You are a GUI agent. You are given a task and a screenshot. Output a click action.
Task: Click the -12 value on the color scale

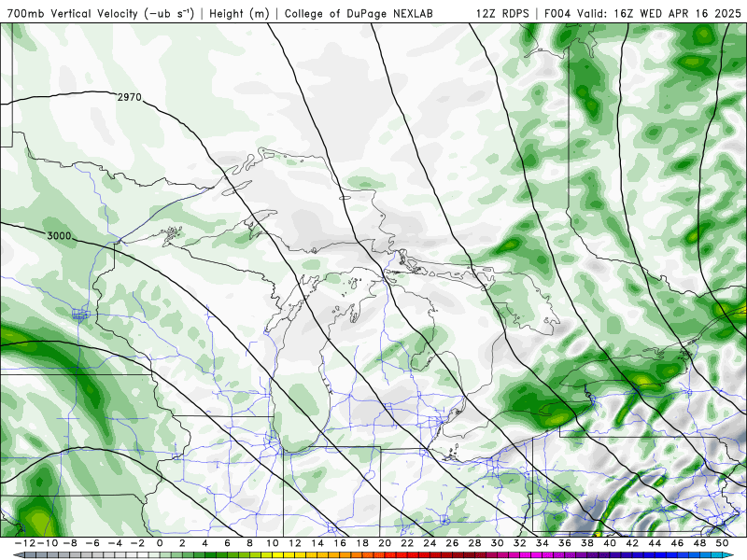[x=24, y=543]
